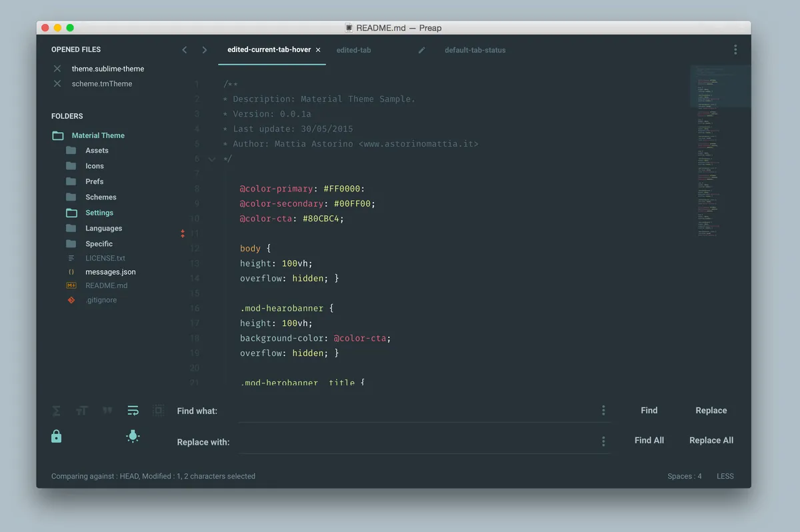Open Find what history dropdown dots
This screenshot has width=800, height=532.
point(603,411)
